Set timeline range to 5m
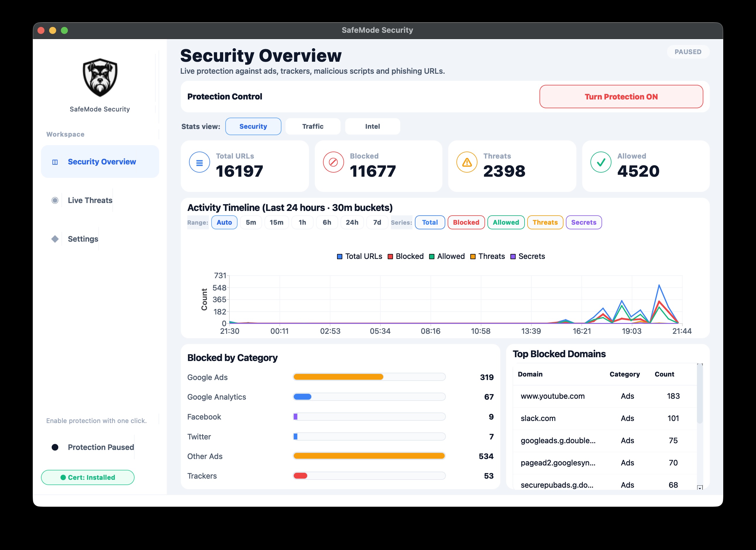 tap(251, 222)
